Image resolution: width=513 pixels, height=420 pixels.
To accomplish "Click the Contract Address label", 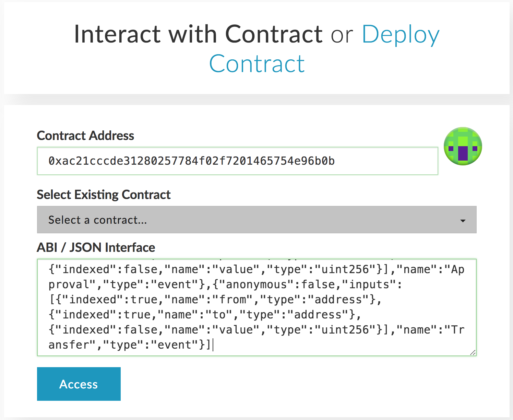I will [x=85, y=136].
